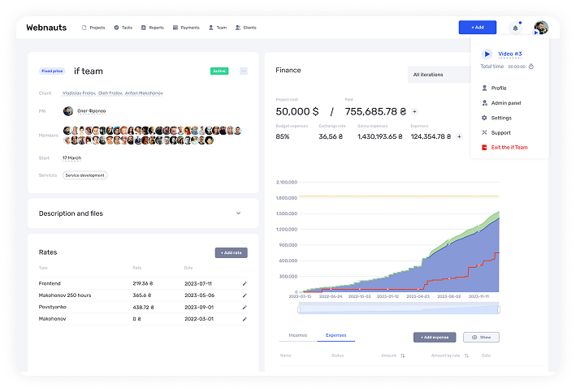Open client Vladislav Frolov
Image resolution: width=576 pixels, height=392 pixels.
(79, 93)
